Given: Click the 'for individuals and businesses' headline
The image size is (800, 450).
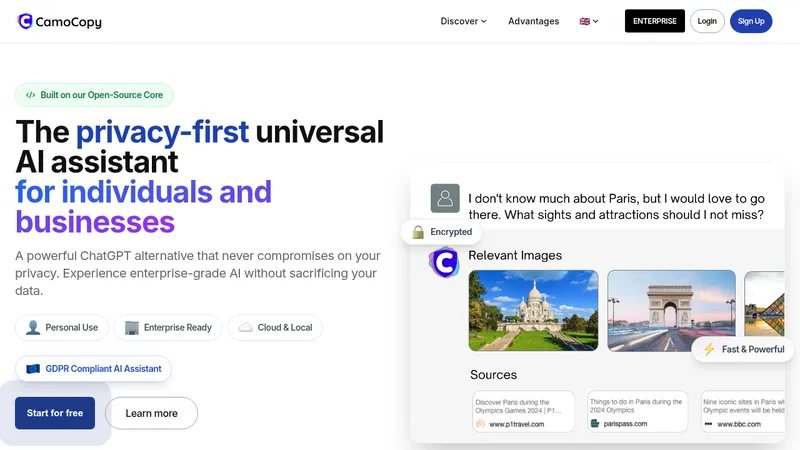Looking at the screenshot, I should click(x=143, y=207).
